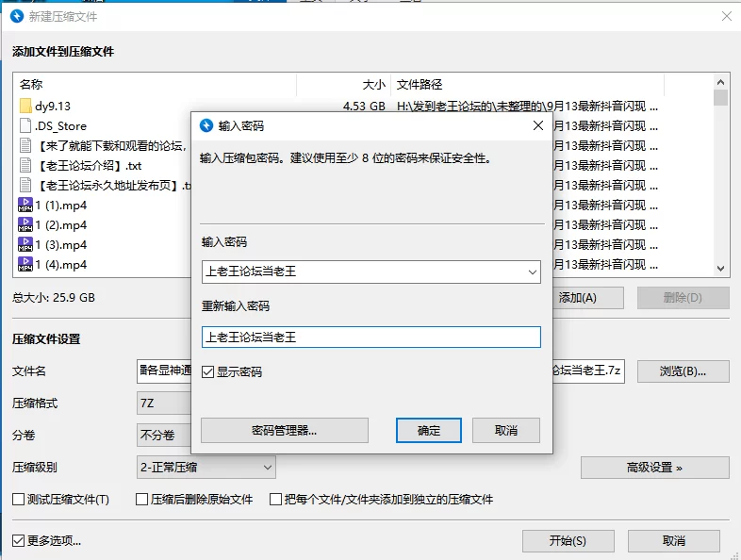Select the dy9.13 file name
Viewport: 741px width, 560px height.
click(x=53, y=106)
